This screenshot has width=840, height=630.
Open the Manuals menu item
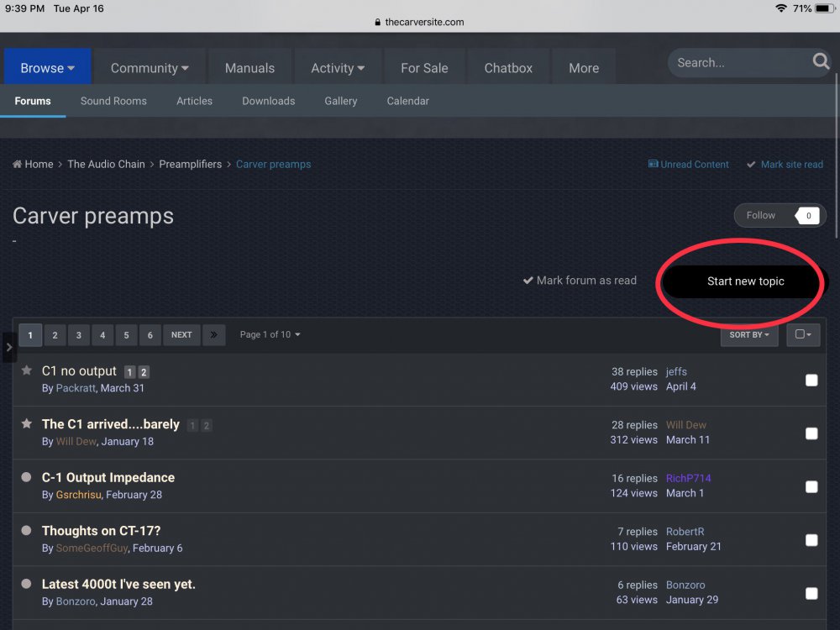click(249, 67)
